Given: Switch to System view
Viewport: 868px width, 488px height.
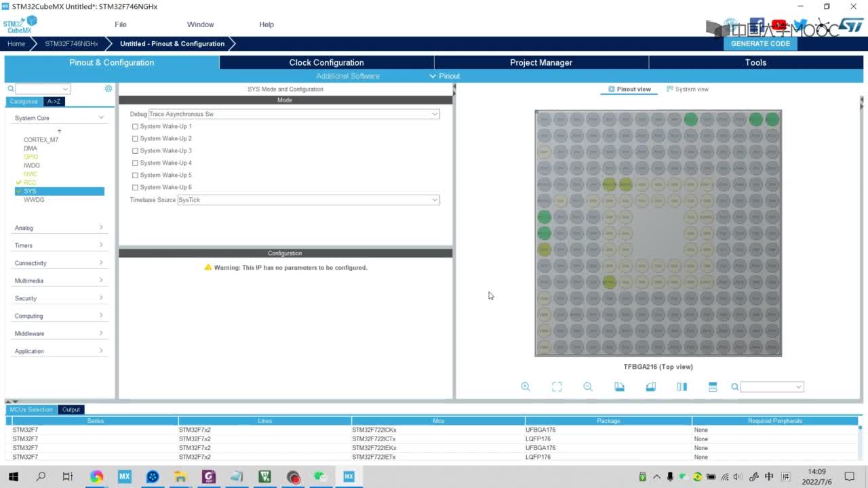Looking at the screenshot, I should pos(687,89).
